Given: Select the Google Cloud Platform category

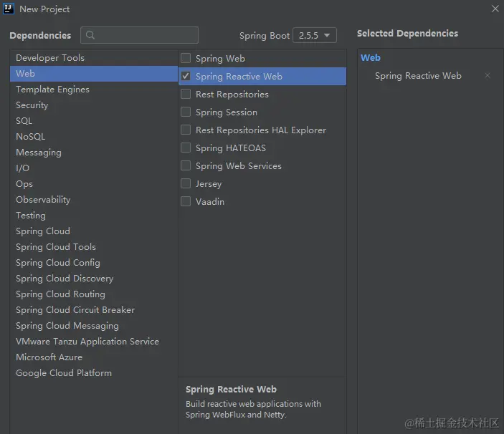Looking at the screenshot, I should pos(94,372).
